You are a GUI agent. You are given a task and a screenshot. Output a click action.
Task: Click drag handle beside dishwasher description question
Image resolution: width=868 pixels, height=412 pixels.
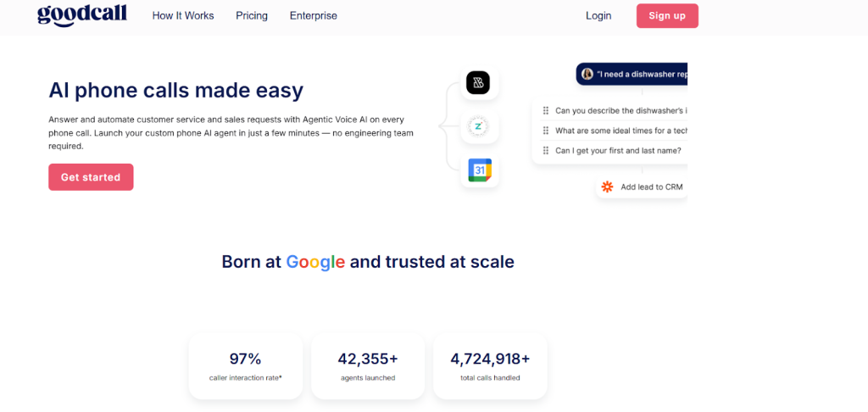point(545,110)
